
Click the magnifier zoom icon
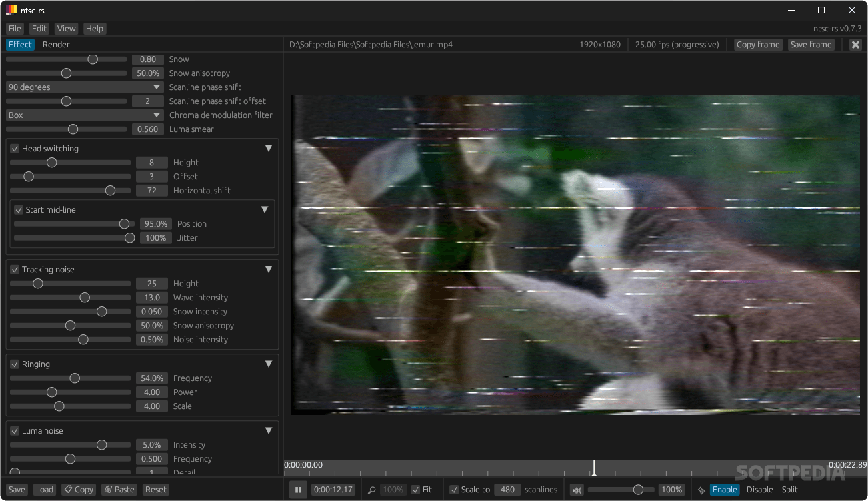click(x=372, y=490)
